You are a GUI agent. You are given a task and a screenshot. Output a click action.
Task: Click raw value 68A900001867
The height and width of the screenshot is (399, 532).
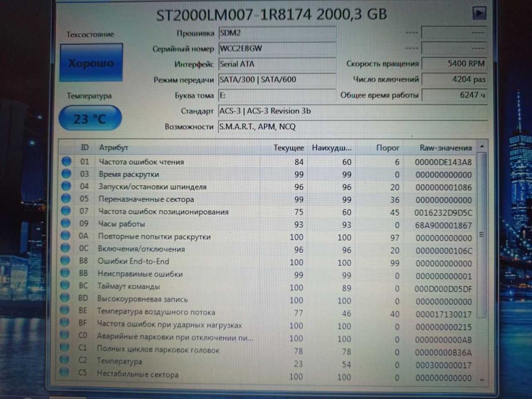click(x=443, y=225)
